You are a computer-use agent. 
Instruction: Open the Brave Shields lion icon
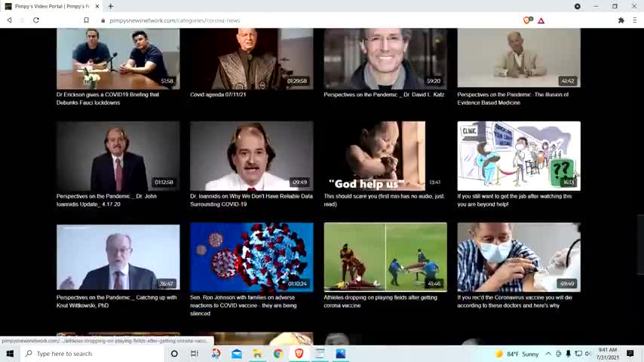(x=527, y=20)
